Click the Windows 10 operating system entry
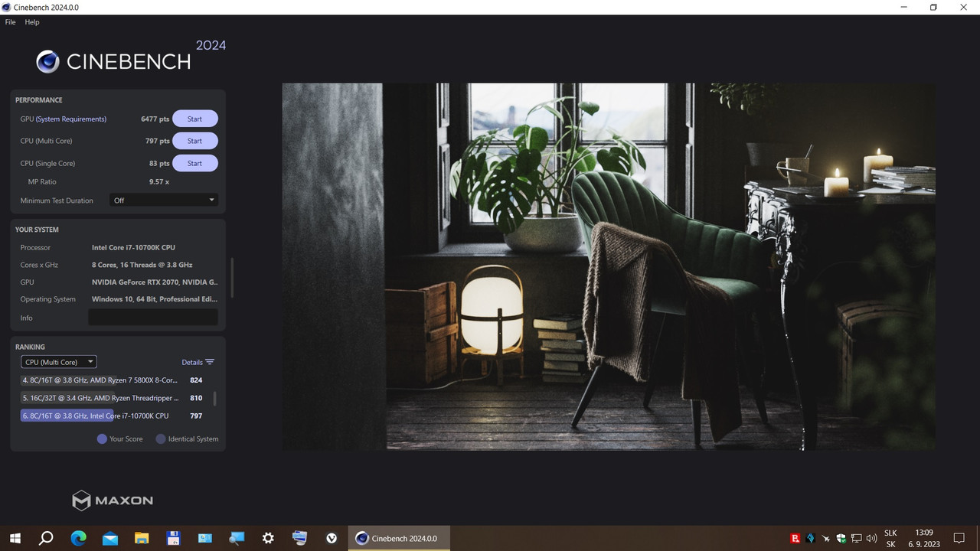The image size is (980, 551). pos(155,299)
